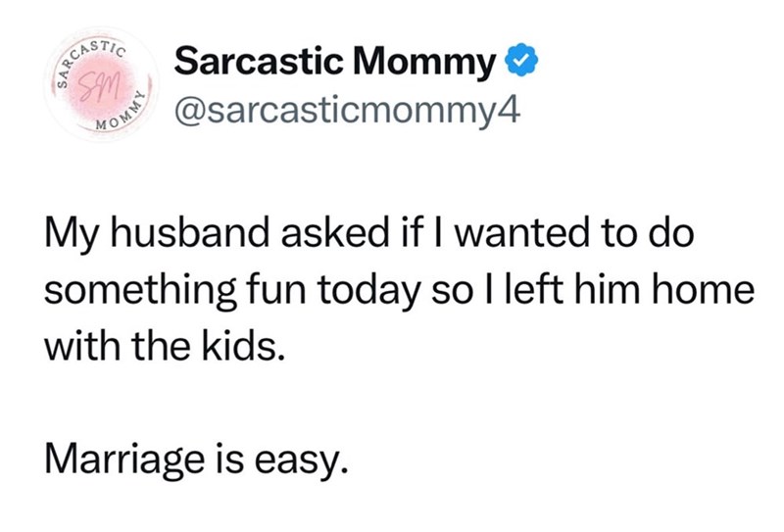
Task: Click the word "kids." in the tweet
Action: (252, 345)
